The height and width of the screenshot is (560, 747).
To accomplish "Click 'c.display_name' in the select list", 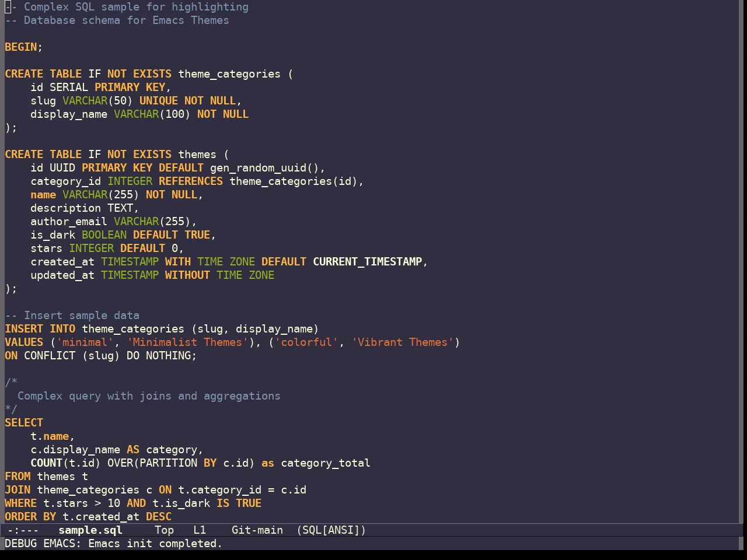I will (x=75, y=450).
